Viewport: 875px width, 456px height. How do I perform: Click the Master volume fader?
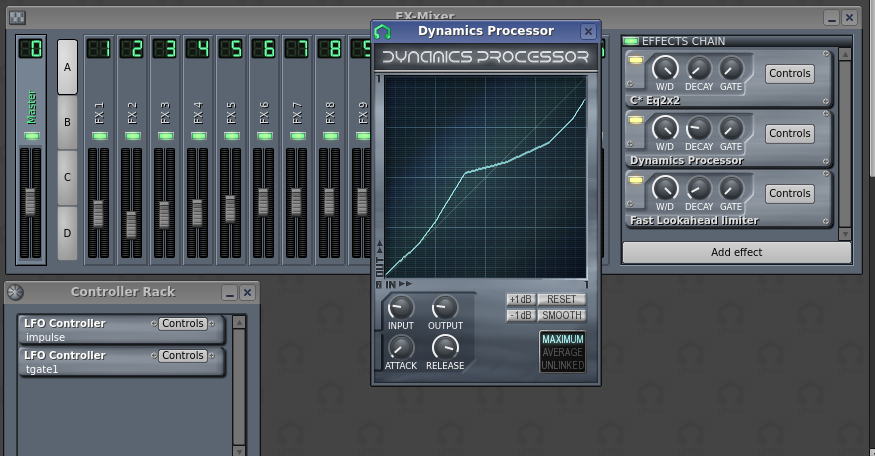30,200
